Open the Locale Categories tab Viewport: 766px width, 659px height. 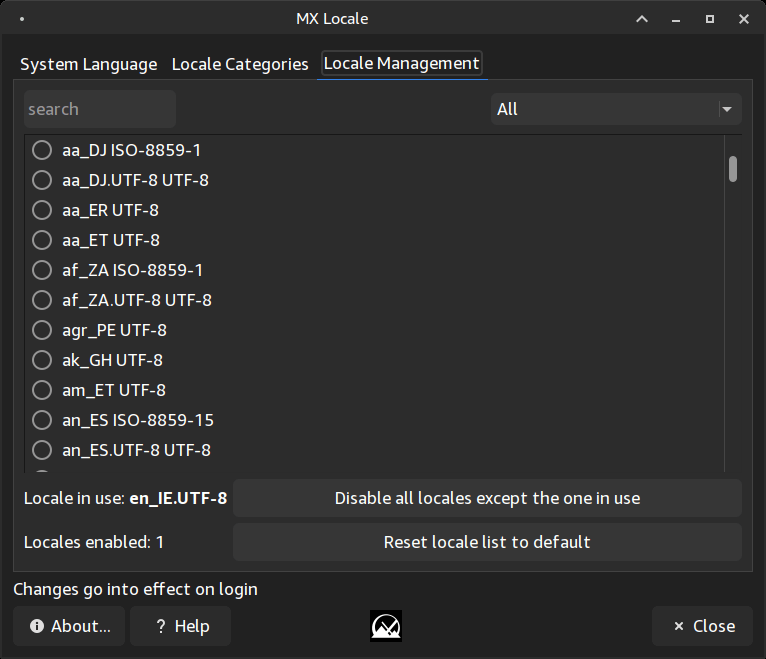(240, 64)
